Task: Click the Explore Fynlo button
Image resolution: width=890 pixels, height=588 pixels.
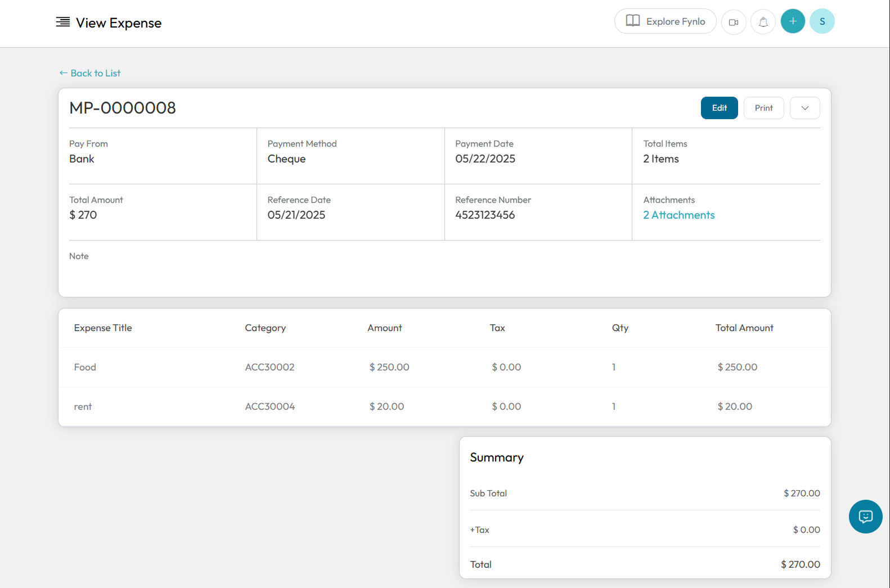Action: 666,21
